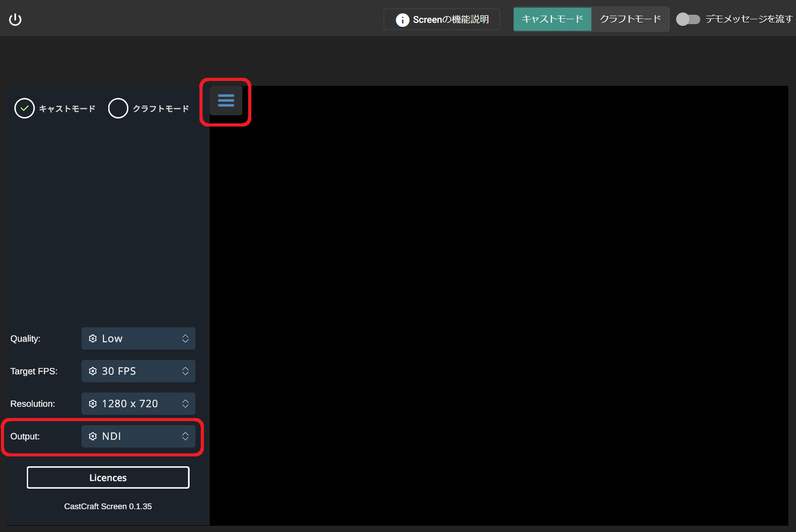This screenshot has height=532, width=796.
Task: Click the power icon top left
Action: click(x=15, y=19)
